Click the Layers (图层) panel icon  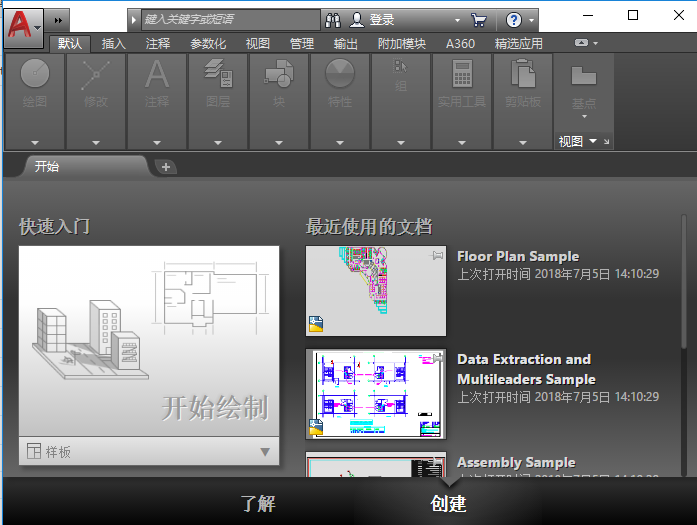tap(218, 76)
